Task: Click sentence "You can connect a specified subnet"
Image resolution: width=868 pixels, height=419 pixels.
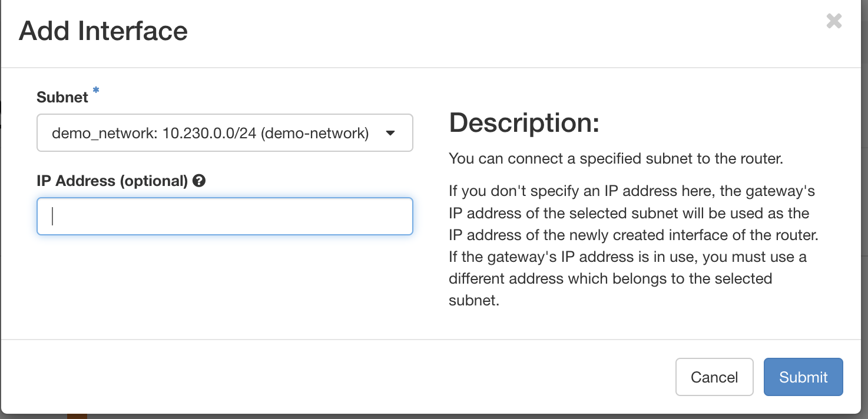Action: click(615, 158)
